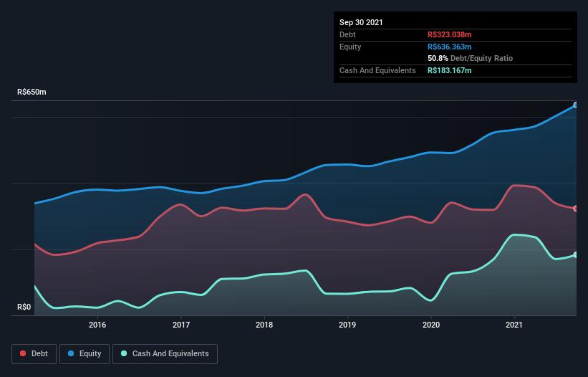Click the R$636.363m equity value
This screenshot has width=588, height=377.
point(450,47)
